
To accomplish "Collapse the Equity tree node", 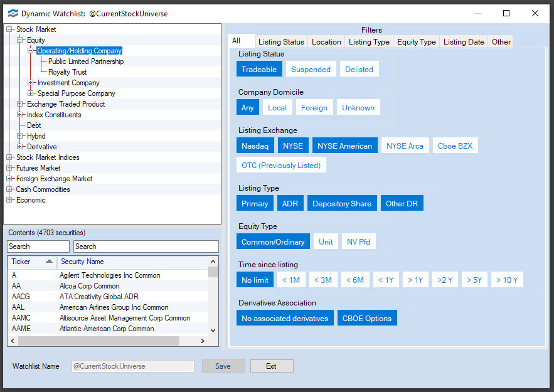I will point(21,40).
